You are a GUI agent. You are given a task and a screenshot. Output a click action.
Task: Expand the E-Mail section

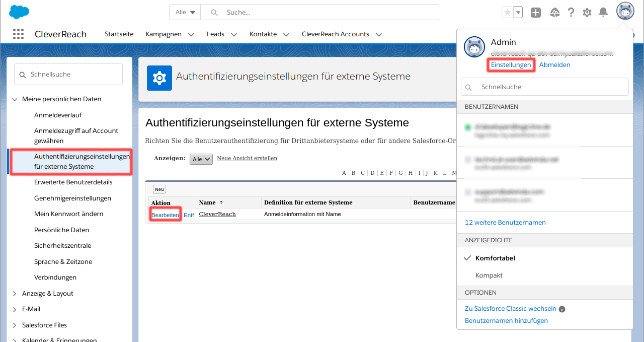[x=14, y=309]
